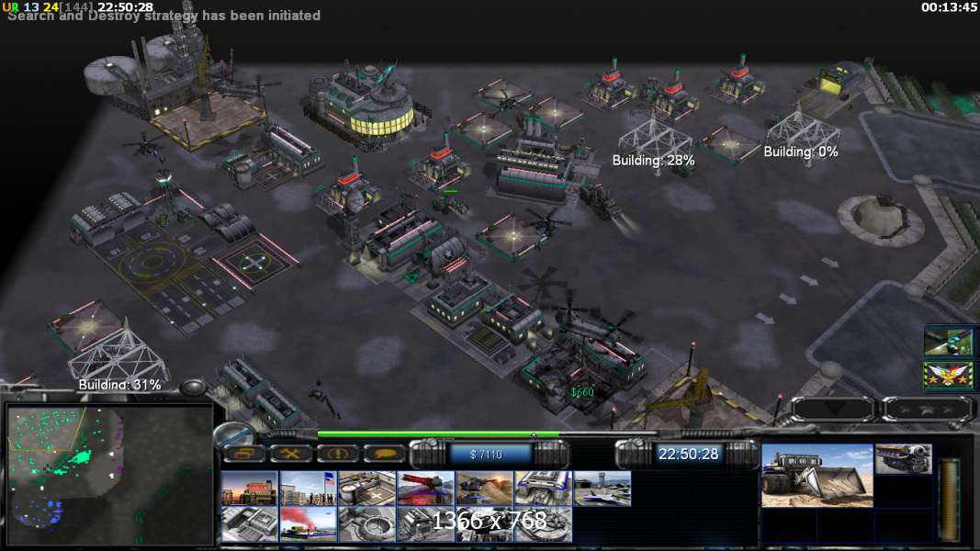Viewport: 980px width, 551px height.
Task: Open the three-star general's promotions button
Action: click(x=928, y=410)
